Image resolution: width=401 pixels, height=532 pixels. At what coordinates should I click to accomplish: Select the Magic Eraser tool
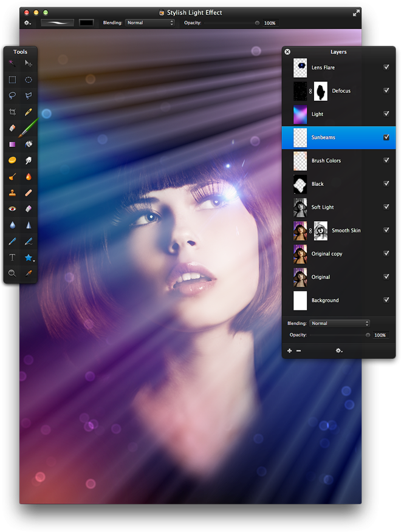click(x=29, y=209)
